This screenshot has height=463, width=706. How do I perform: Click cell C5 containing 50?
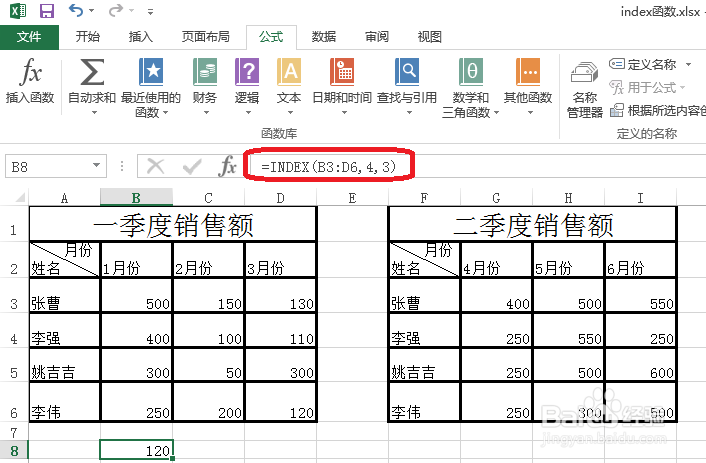(208, 365)
